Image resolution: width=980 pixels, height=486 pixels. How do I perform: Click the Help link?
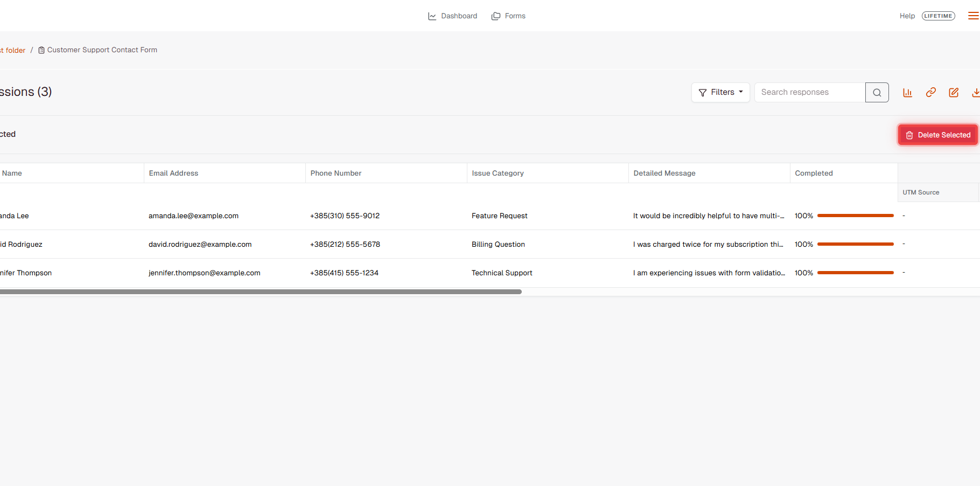pos(907,16)
